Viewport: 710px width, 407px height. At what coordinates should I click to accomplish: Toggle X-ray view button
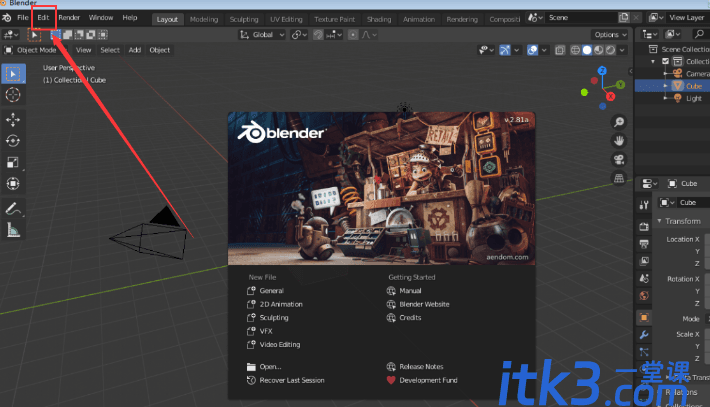[x=560, y=50]
